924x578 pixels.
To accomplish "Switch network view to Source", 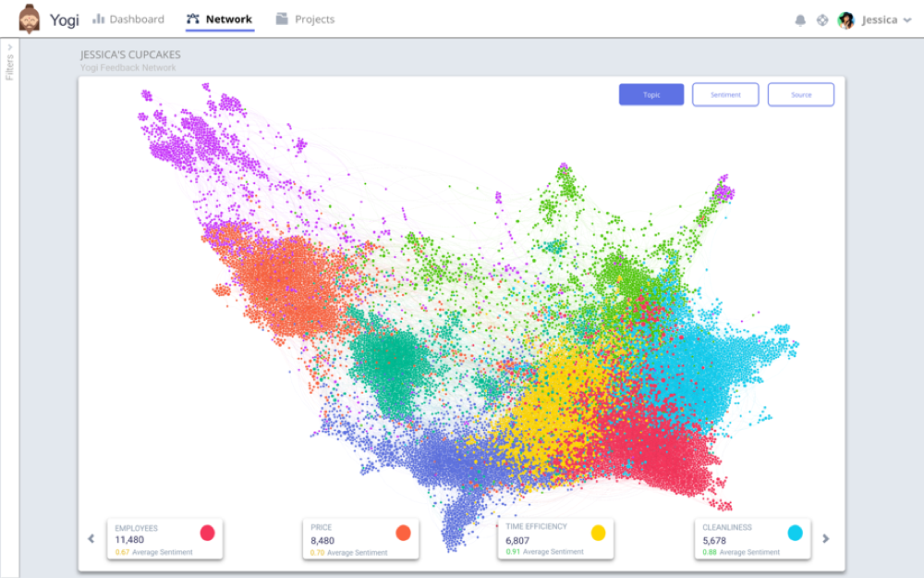I will pos(801,94).
